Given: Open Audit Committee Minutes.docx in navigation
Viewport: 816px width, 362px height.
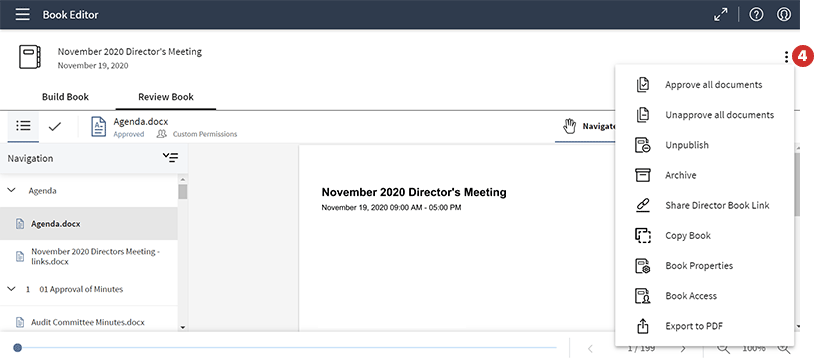Looking at the screenshot, I should 87,322.
